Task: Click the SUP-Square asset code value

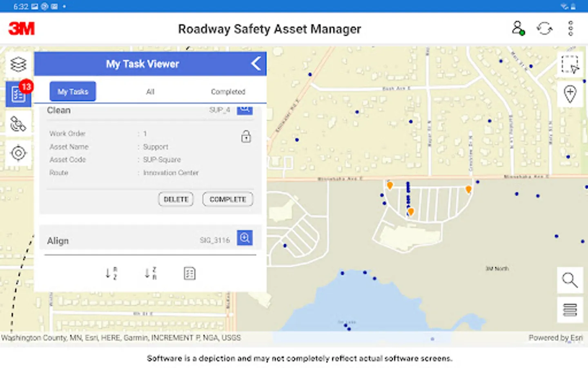Action: [x=162, y=159]
